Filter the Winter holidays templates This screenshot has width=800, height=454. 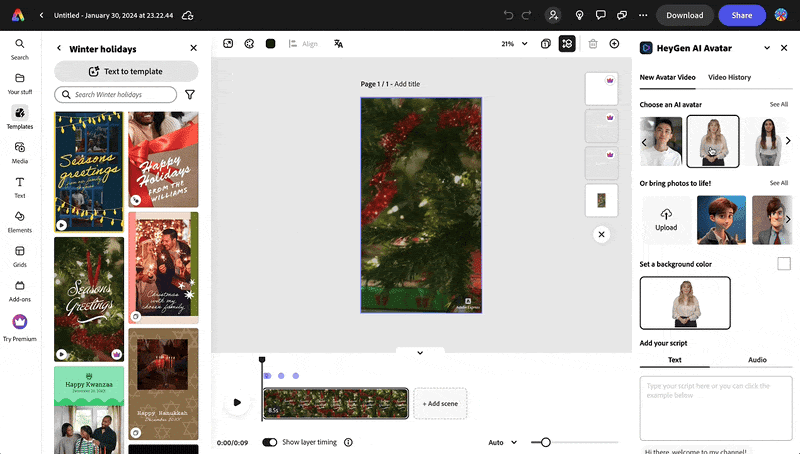[x=190, y=95]
